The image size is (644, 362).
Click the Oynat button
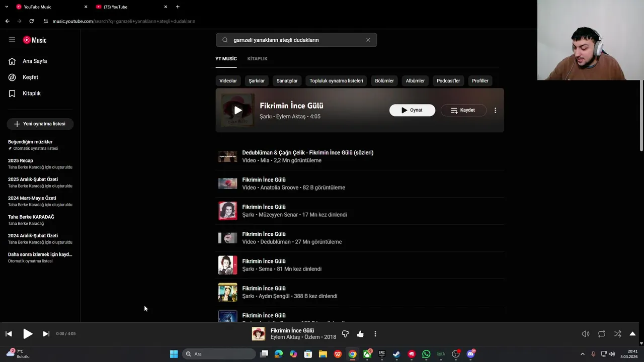(x=412, y=110)
